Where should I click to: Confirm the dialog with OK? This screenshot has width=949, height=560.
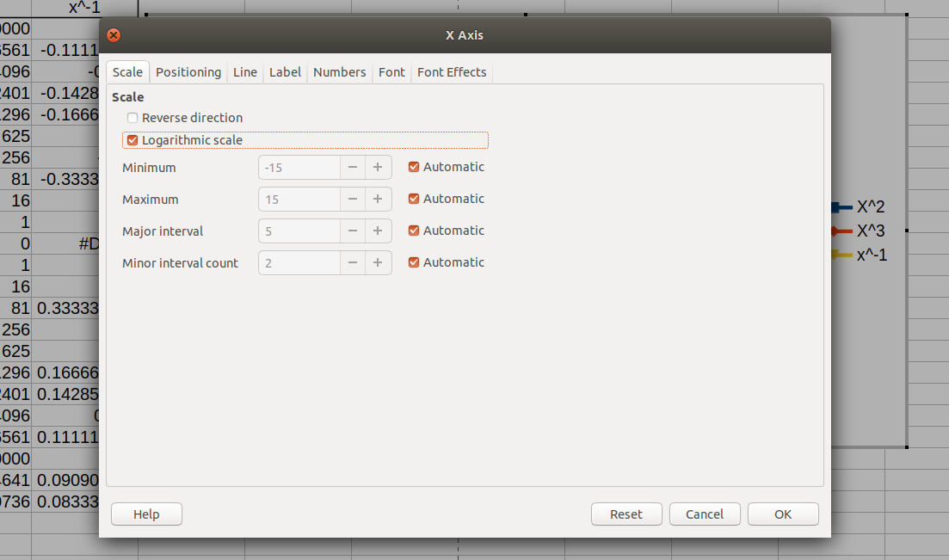(x=783, y=514)
